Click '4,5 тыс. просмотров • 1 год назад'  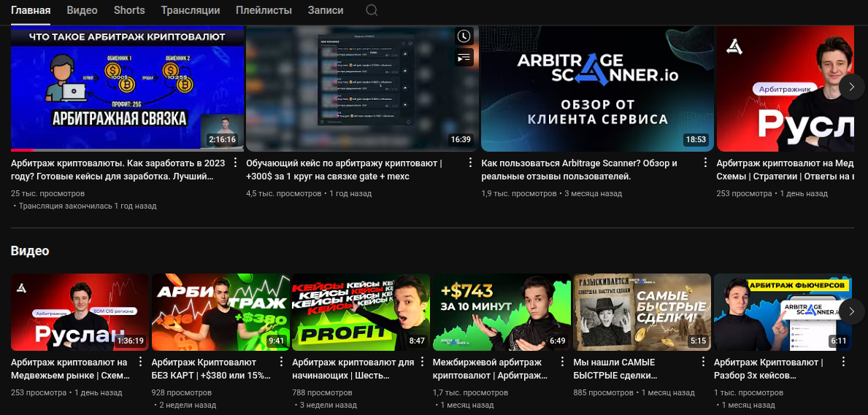(309, 194)
